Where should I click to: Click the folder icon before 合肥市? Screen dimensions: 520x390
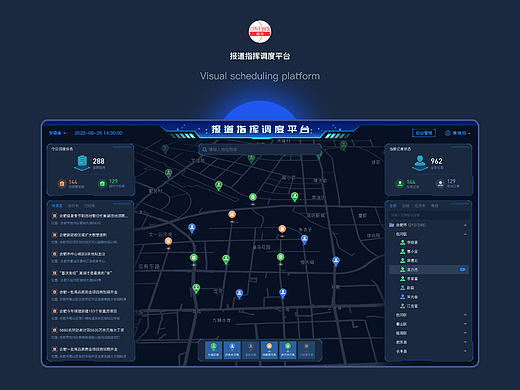[392, 225]
